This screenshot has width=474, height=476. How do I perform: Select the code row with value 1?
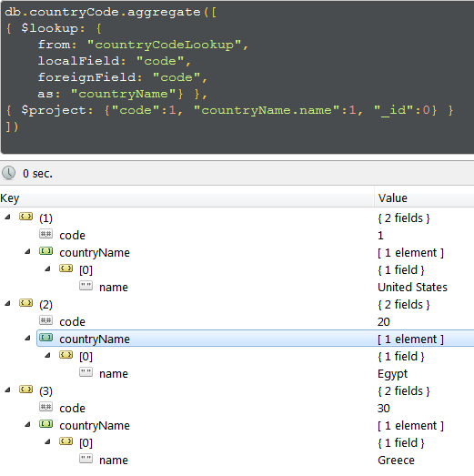coord(237,235)
